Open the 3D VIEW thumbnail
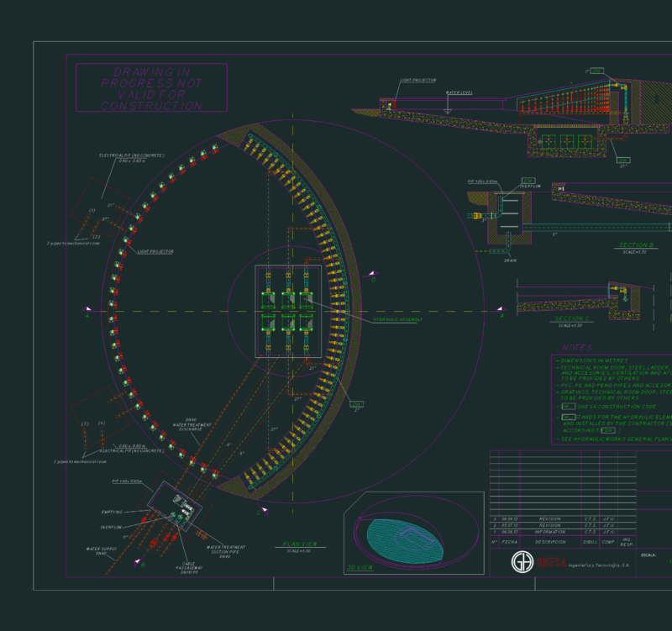The image size is (672, 631). pos(414,533)
